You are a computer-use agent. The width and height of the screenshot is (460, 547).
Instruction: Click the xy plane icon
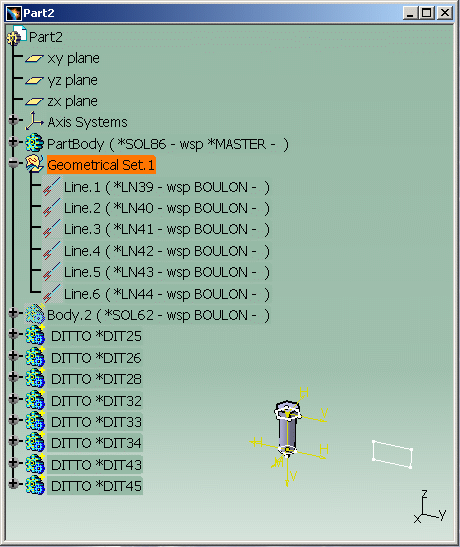click(34, 59)
